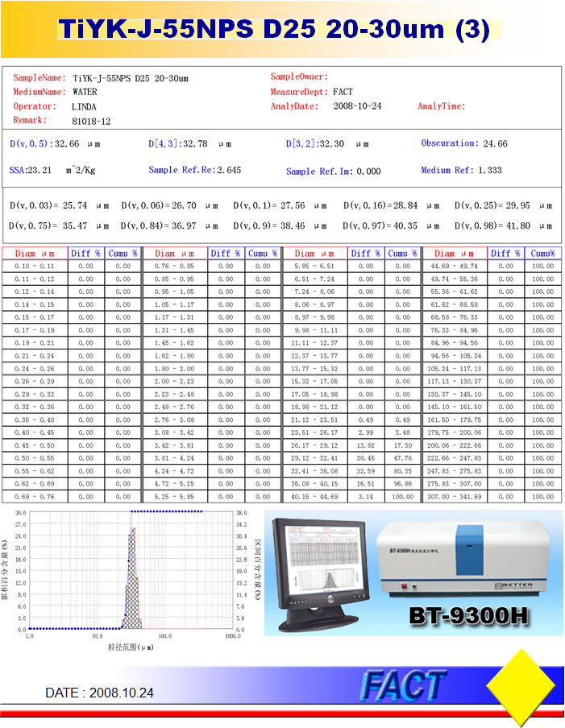
Task: Select the D(v,0.1) value 27.56
Action: [x=293, y=205]
